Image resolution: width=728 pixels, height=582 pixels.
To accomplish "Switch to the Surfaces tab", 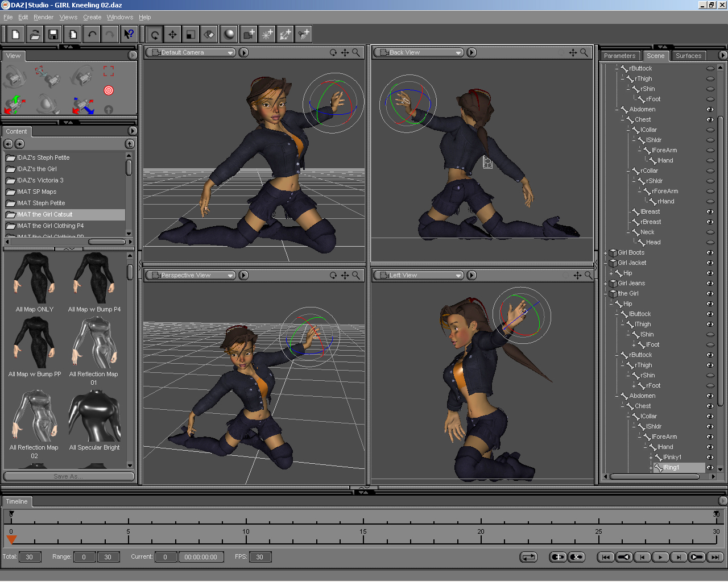I will 688,56.
